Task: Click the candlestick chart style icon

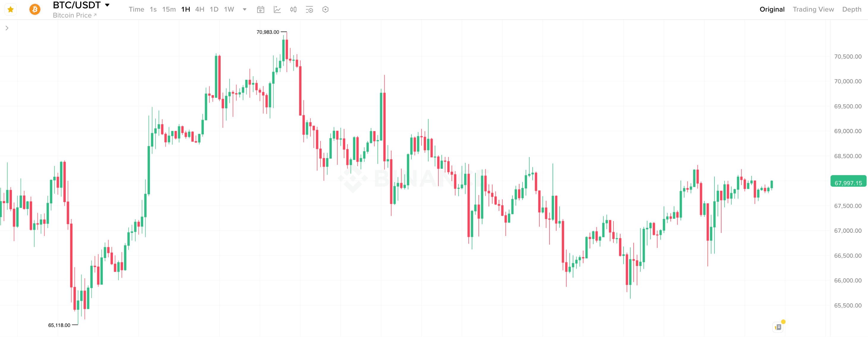Action: point(293,10)
